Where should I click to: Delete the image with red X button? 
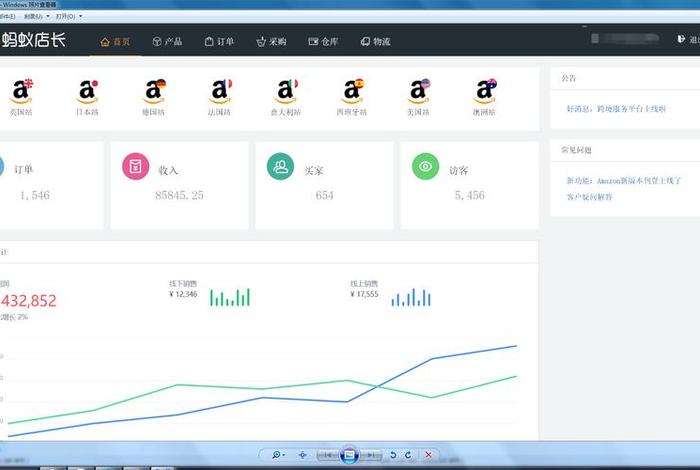(x=428, y=455)
